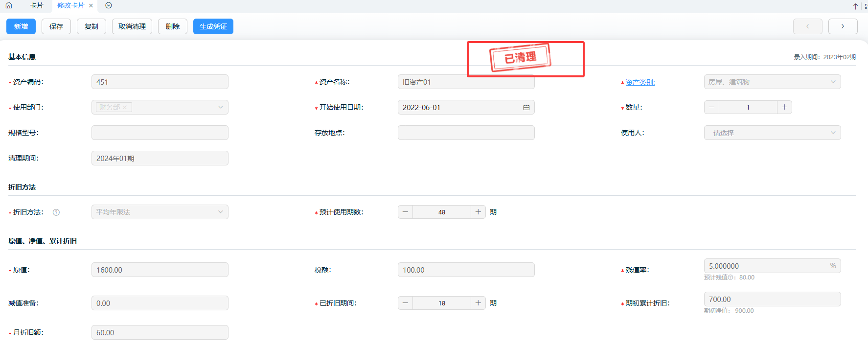The height and width of the screenshot is (348, 868).
Task: Open the tab list circular dropdown icon
Action: 109,5
